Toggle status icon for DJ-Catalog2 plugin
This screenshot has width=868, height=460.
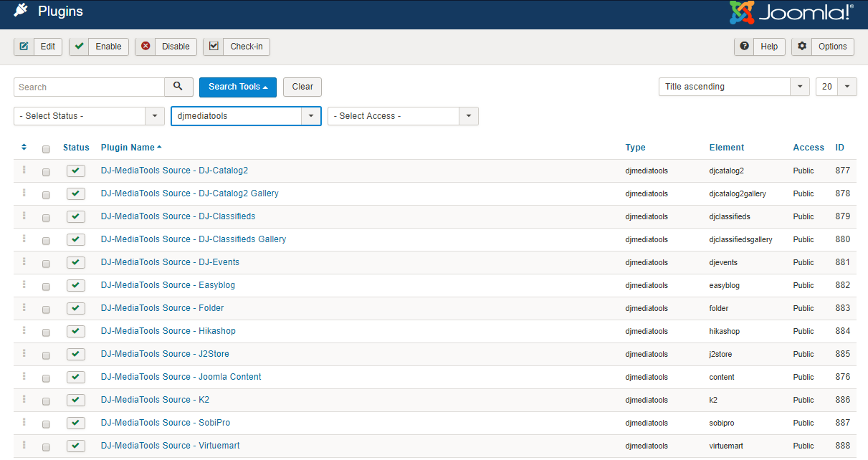(x=76, y=171)
